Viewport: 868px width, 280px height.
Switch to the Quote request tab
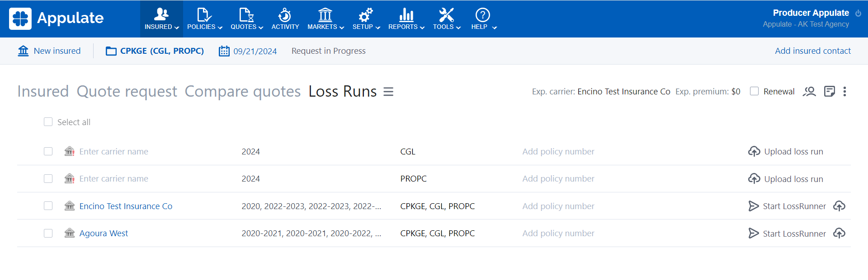(127, 92)
